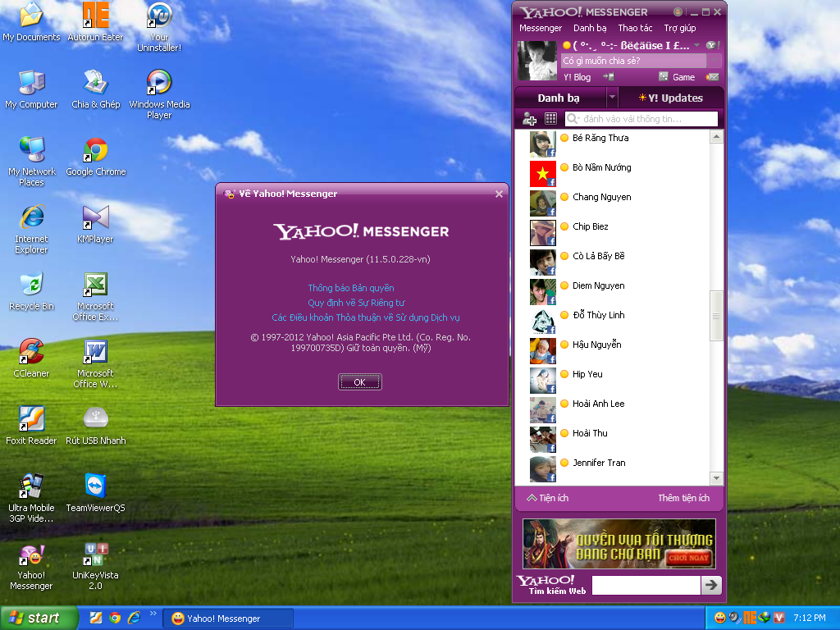The width and height of the screenshot is (840, 630).
Task: Open the Thông báo Bản quyền link
Action: coord(351,288)
